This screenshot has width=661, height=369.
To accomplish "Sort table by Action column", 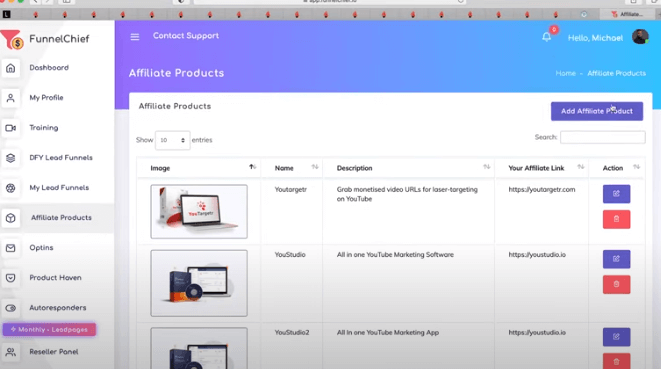I will [637, 167].
